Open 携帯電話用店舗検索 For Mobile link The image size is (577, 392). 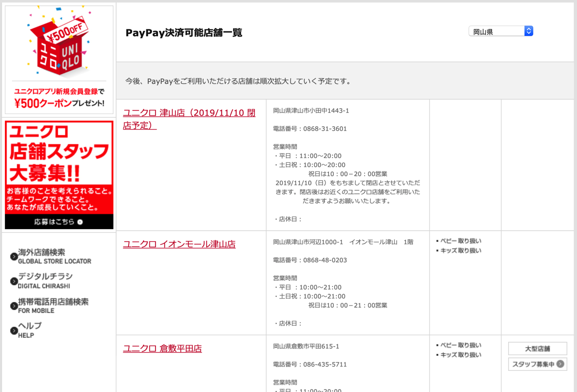[x=53, y=305]
